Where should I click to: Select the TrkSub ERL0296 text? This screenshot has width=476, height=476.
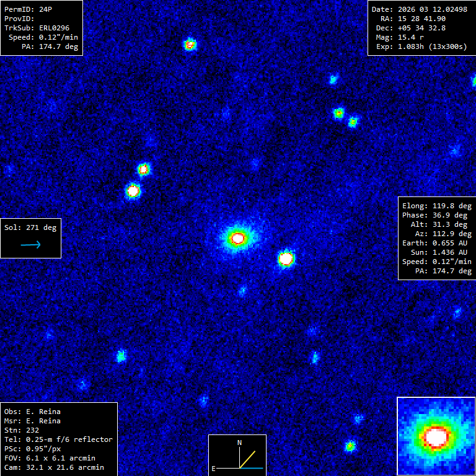37,28
